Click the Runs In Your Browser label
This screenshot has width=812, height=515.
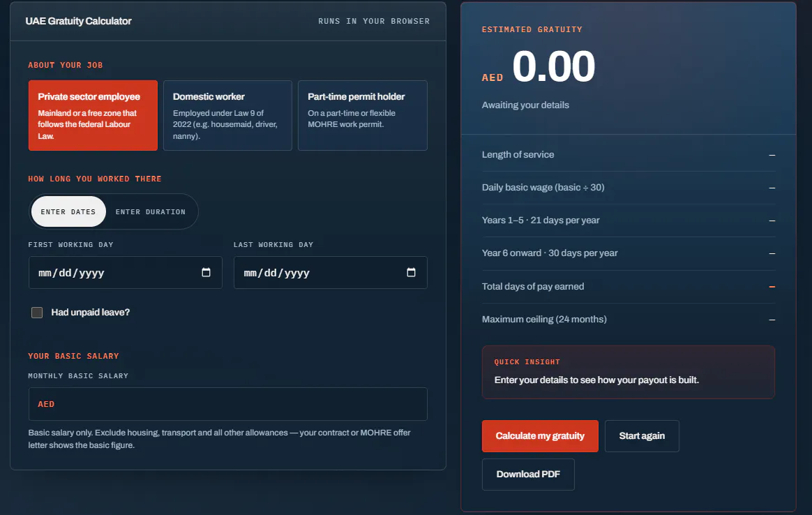click(374, 21)
